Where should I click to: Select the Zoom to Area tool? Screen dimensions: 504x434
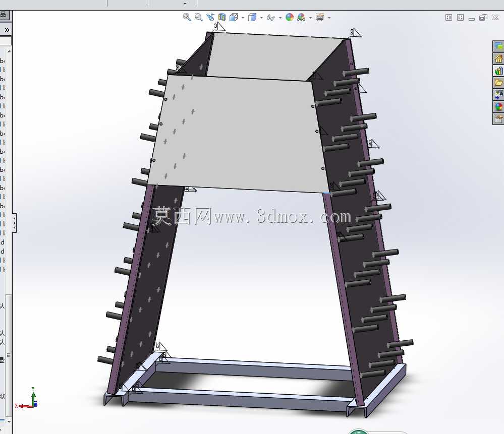point(199,17)
